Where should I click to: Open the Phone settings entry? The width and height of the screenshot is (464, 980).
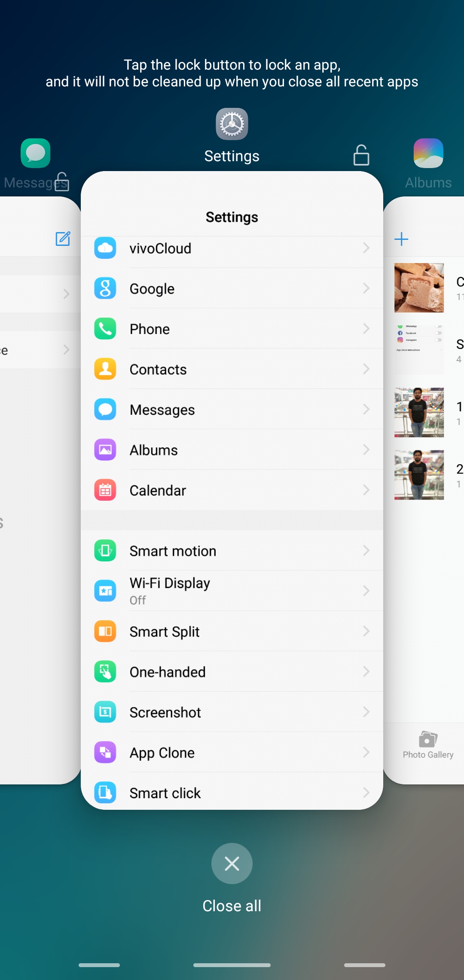(x=232, y=329)
